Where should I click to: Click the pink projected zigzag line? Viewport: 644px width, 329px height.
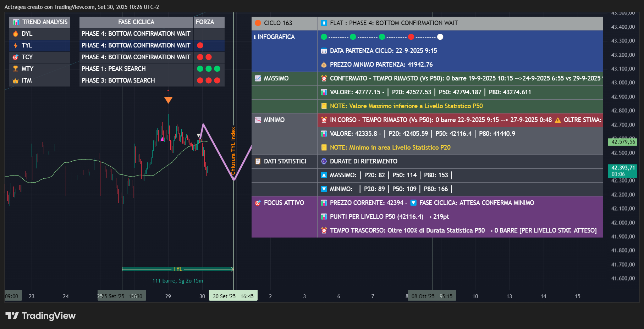(x=218, y=152)
